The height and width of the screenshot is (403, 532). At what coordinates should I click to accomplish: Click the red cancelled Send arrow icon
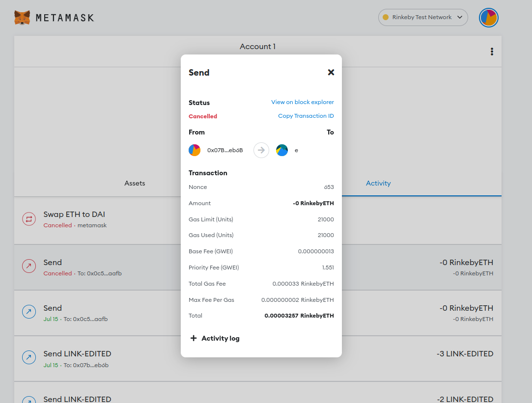click(x=29, y=266)
